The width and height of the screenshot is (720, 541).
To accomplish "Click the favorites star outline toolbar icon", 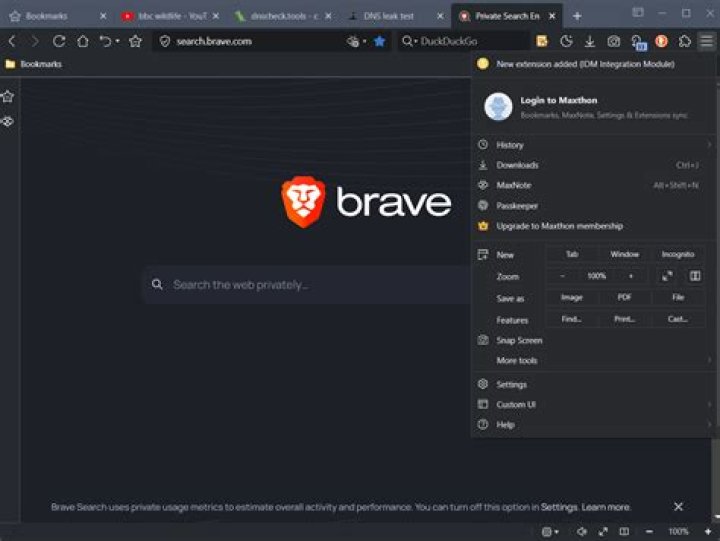I will (x=135, y=41).
